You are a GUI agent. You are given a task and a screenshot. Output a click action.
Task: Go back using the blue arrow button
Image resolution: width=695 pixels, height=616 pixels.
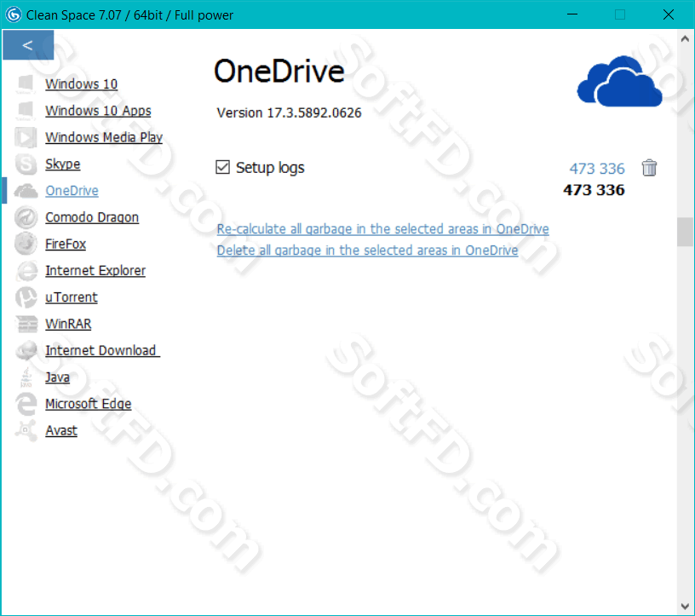(28, 45)
